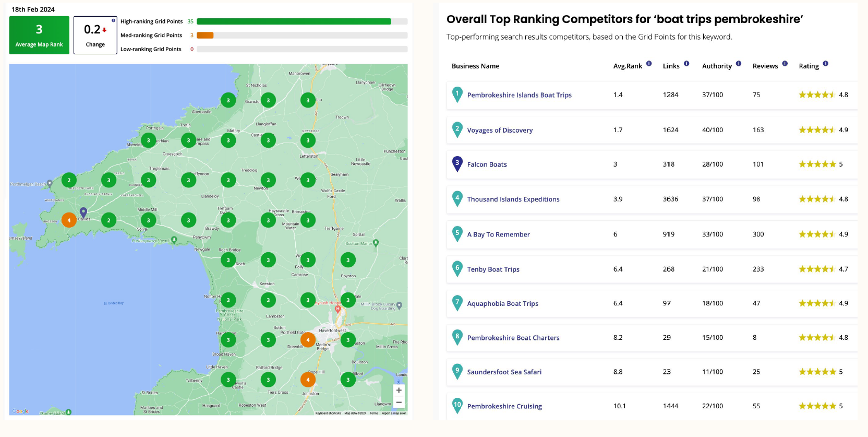This screenshot has height=437, width=868.
Task: Click Reviews value '300'
Action: click(x=758, y=234)
